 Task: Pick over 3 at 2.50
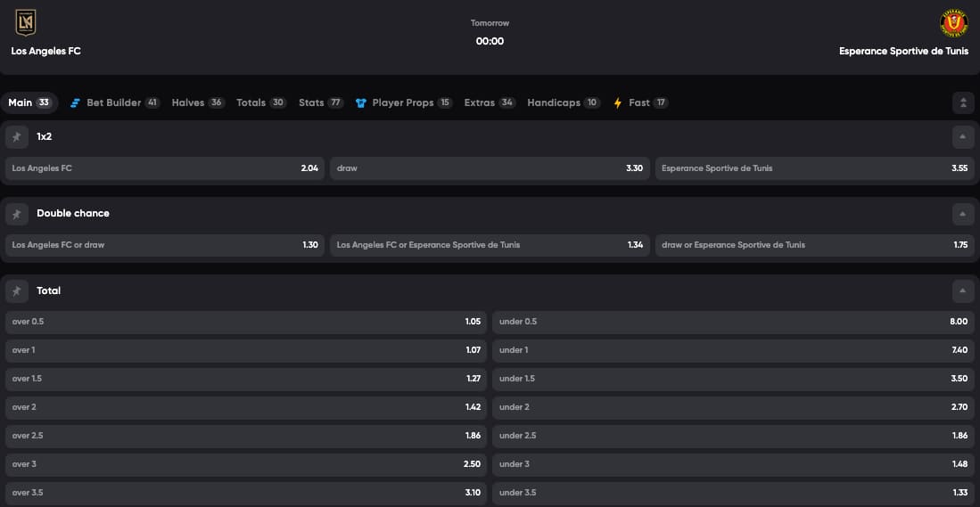coord(246,464)
